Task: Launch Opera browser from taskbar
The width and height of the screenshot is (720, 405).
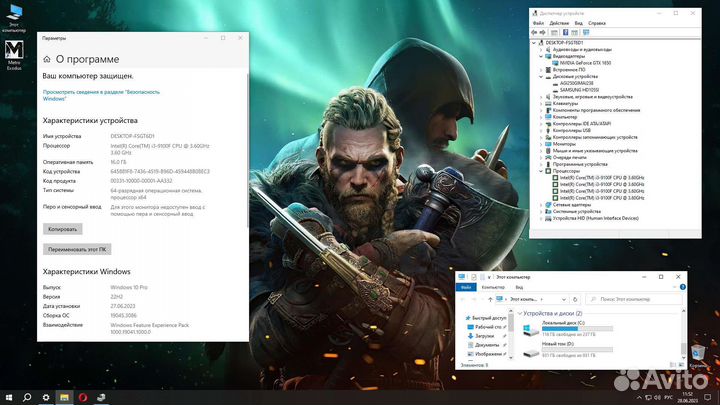Action: 83,397
